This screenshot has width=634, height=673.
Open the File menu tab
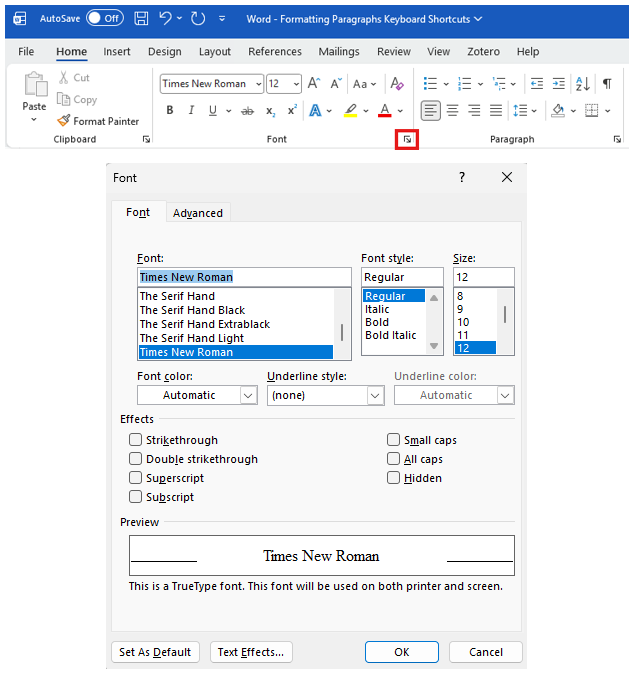26,52
